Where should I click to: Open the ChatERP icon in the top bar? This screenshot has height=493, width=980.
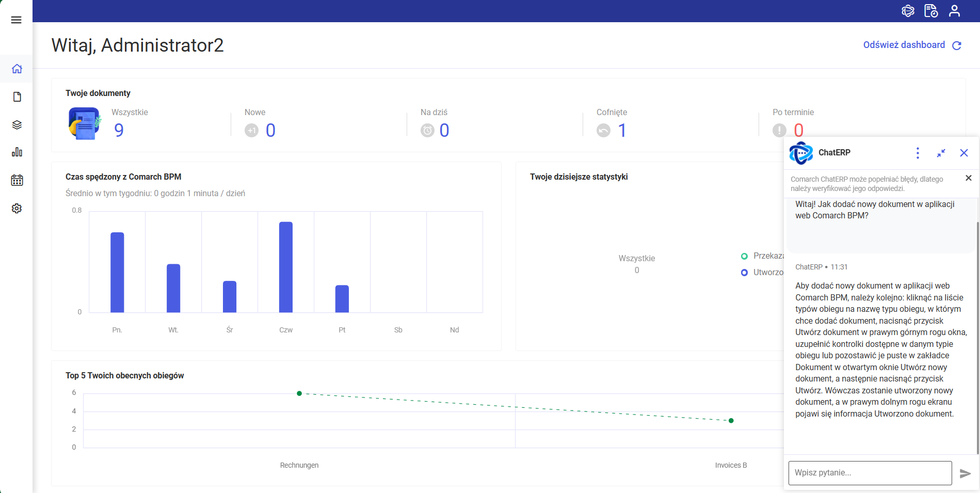tap(908, 11)
